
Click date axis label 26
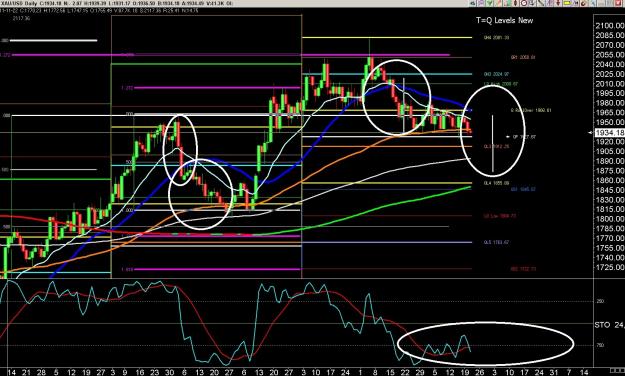click(480, 372)
